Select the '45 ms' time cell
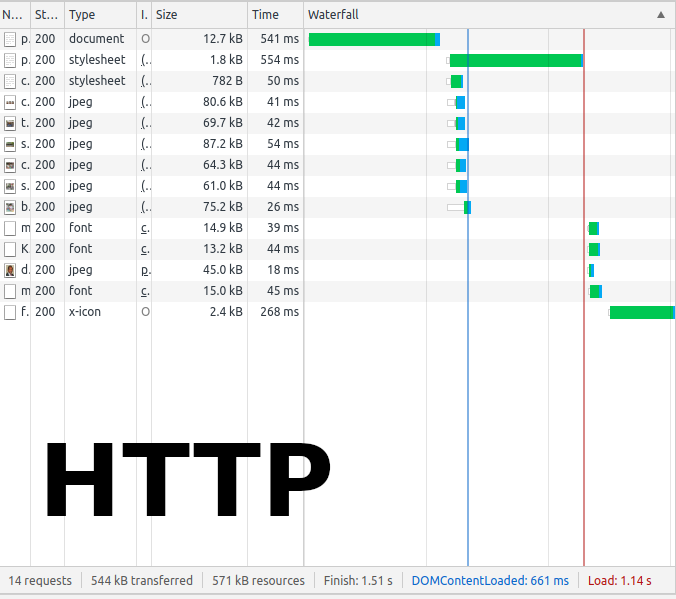The height and width of the screenshot is (599, 676). click(283, 292)
